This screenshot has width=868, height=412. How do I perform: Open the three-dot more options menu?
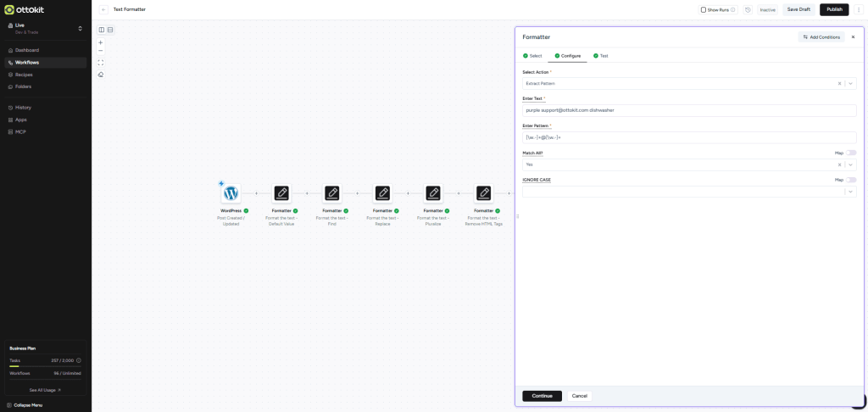click(858, 9)
